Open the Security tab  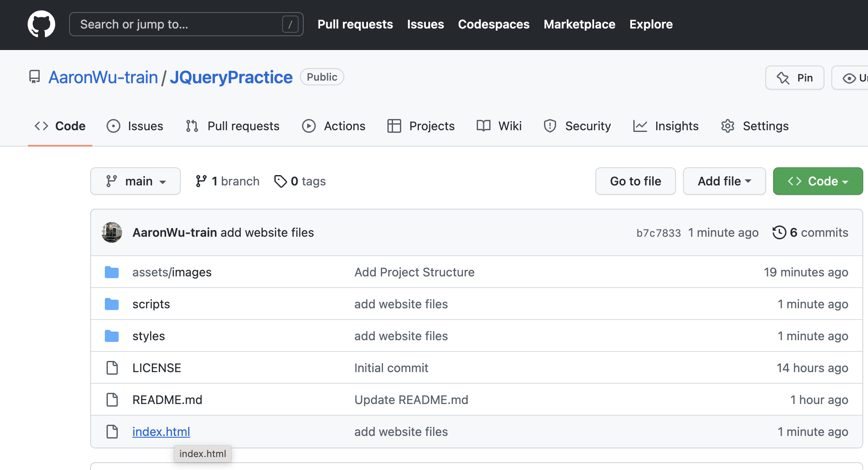(x=577, y=126)
